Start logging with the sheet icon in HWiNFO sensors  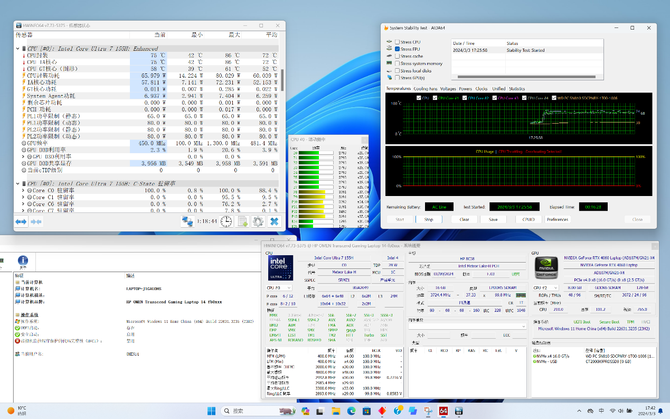(x=242, y=221)
